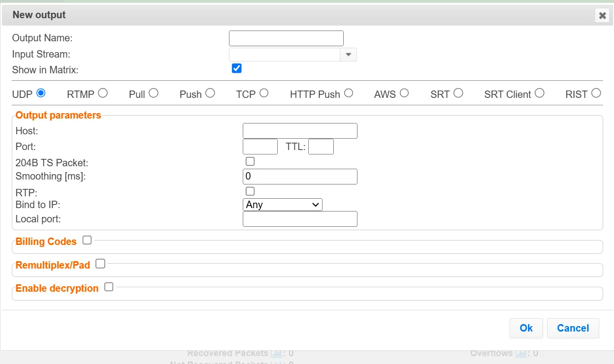Click the Host input field
Viewport: 614px width, 364px height.
[x=300, y=131]
